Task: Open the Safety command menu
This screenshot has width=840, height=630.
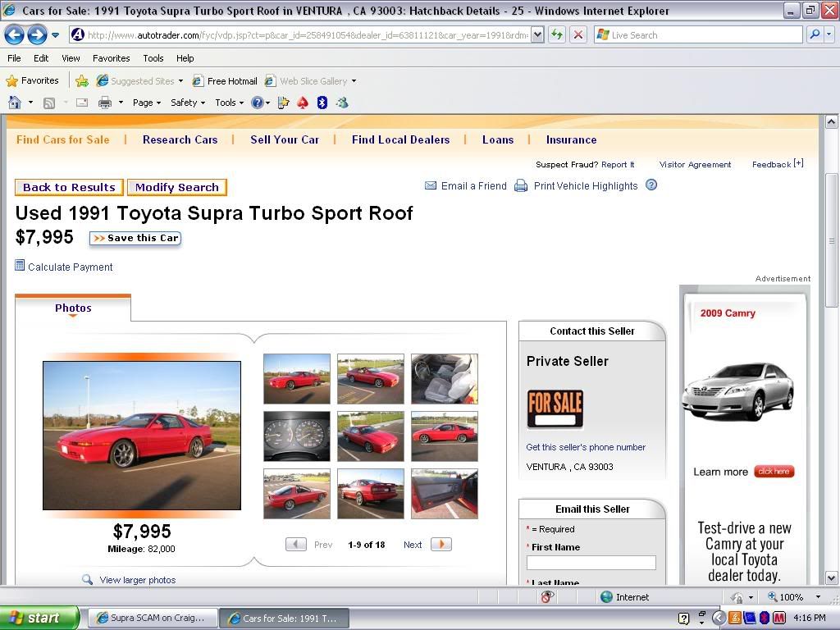Action: click(188, 103)
